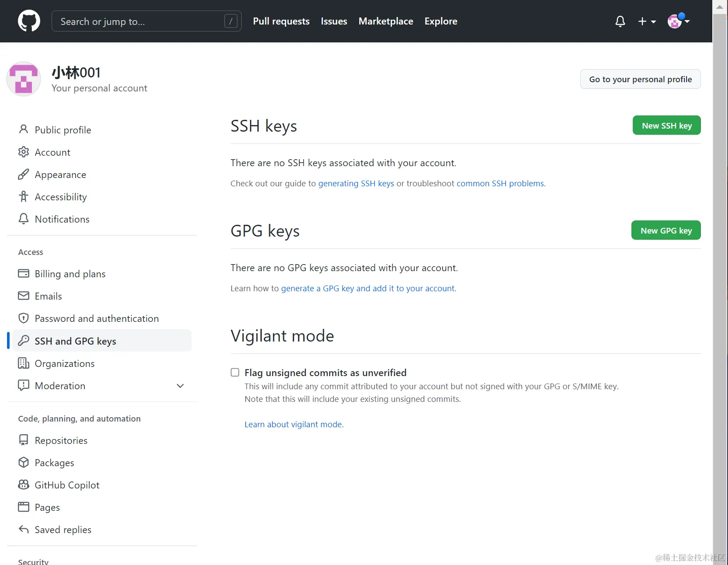Viewport: 728px width, 565px height.
Task: Click the sidebar Notifications bell icon
Action: 24,219
